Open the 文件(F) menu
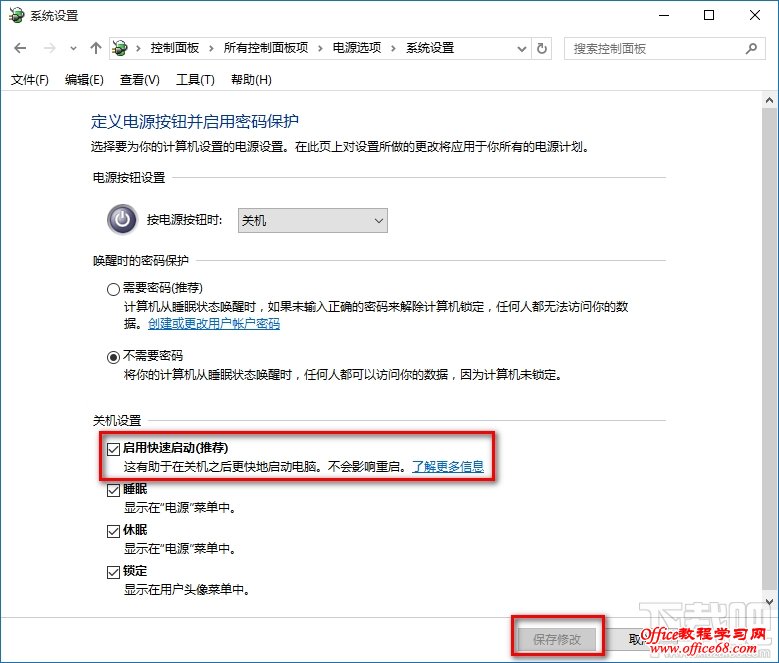779x663 pixels. pyautogui.click(x=30, y=80)
